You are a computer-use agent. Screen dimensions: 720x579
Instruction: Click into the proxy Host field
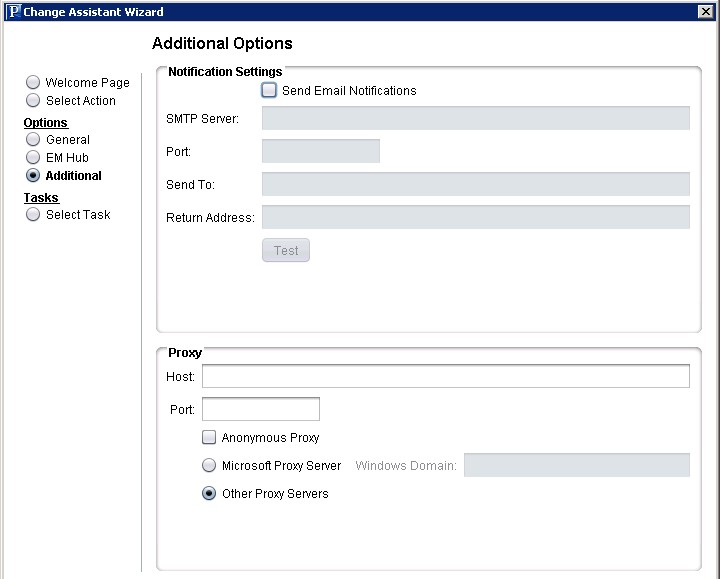coord(445,376)
